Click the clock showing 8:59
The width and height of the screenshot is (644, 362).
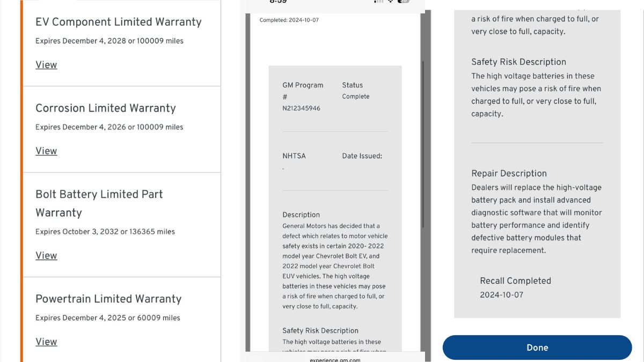[x=280, y=2]
